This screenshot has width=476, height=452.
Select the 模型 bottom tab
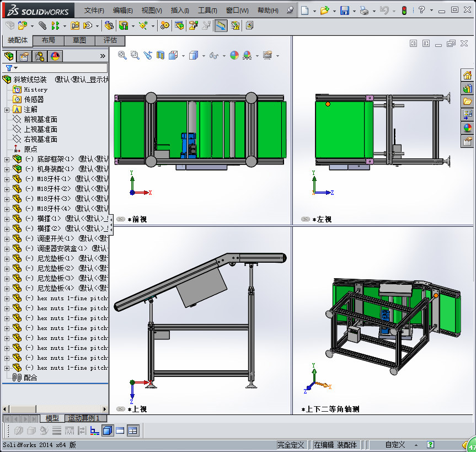[x=52, y=418]
